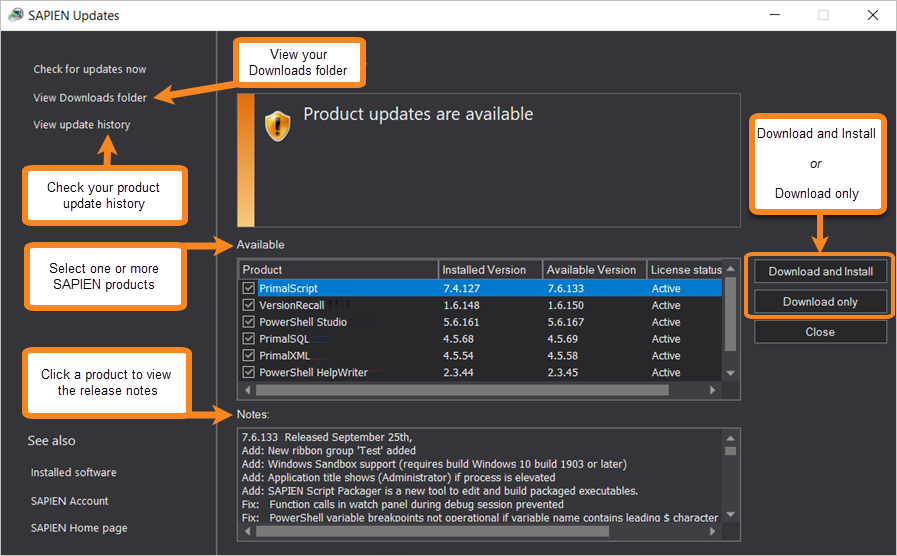Click Notes horizontal scrollbar thumb

[x=432, y=531]
